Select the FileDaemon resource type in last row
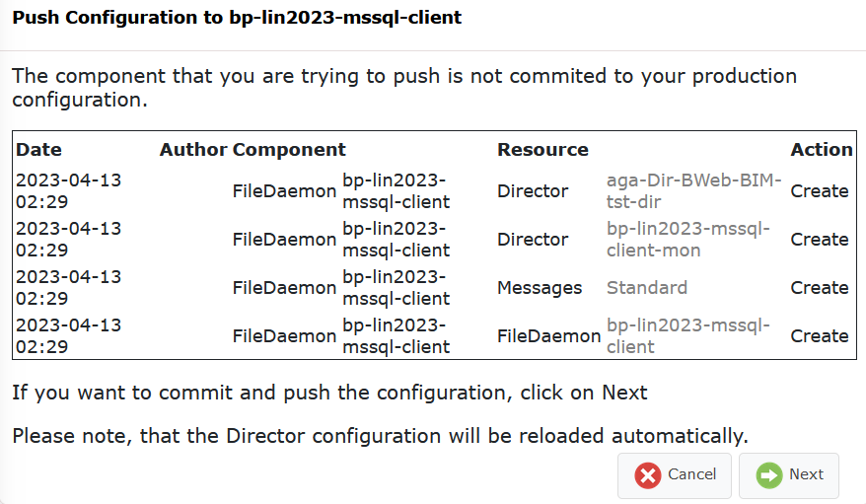 (548, 335)
